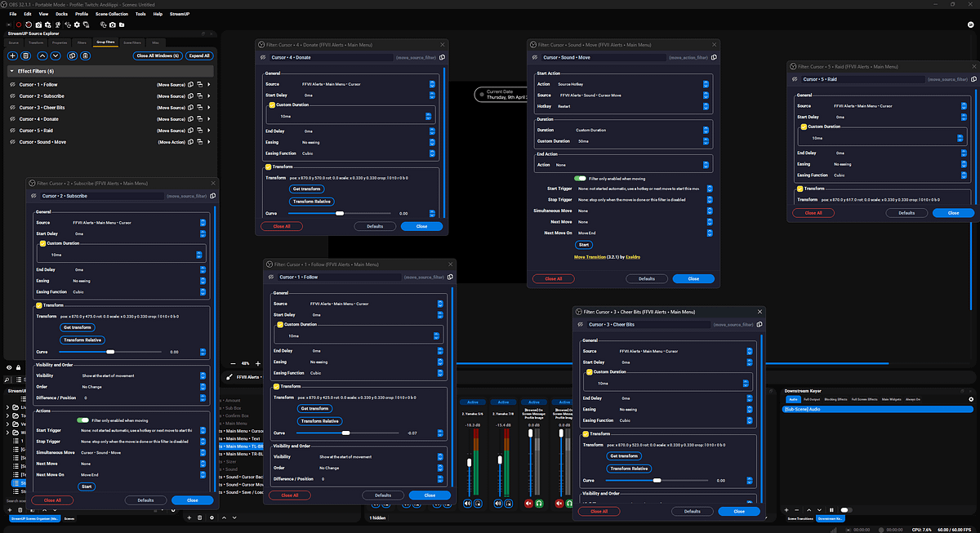Zoom in preview with the plus icon near 48%

point(258,363)
